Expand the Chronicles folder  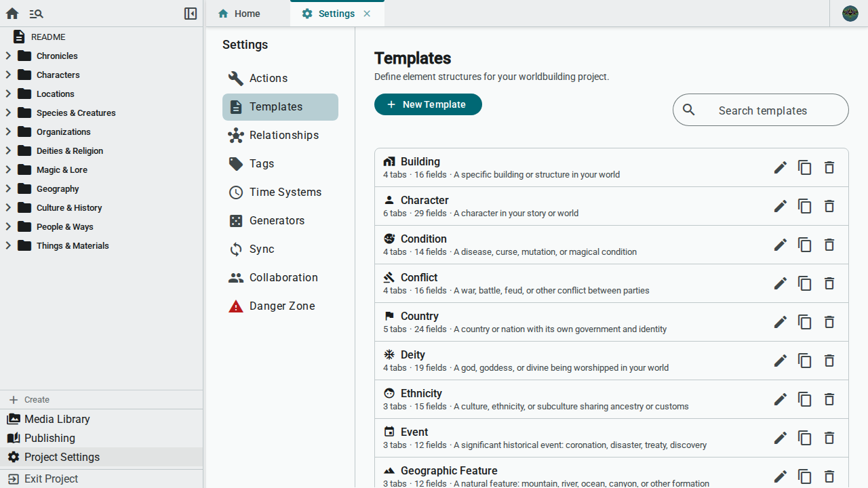tap(8, 56)
